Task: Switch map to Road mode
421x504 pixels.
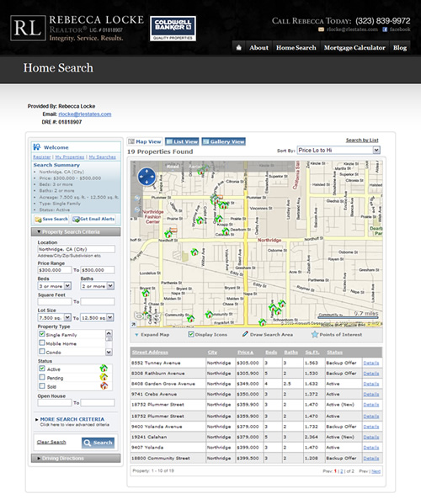Action: 173,167
